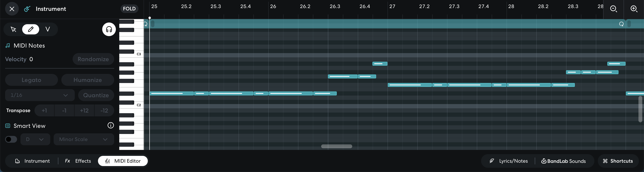
Task: Open the root key D dropdown
Action: point(35,139)
